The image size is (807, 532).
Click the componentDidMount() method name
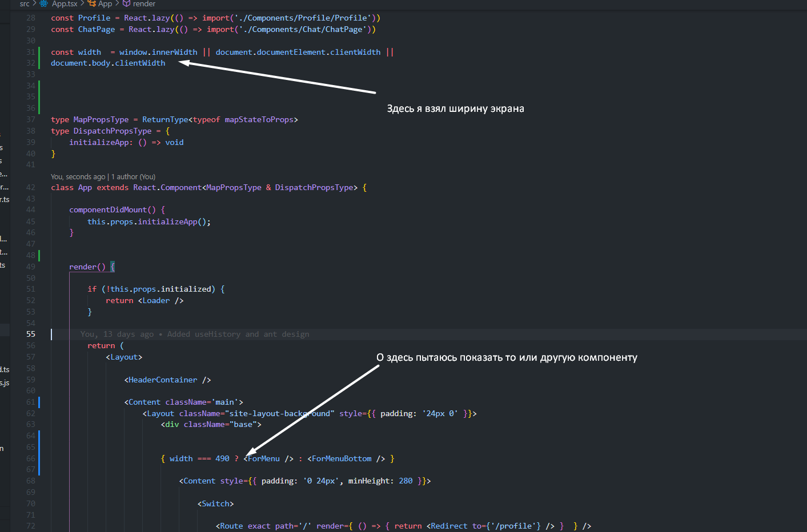pos(113,210)
